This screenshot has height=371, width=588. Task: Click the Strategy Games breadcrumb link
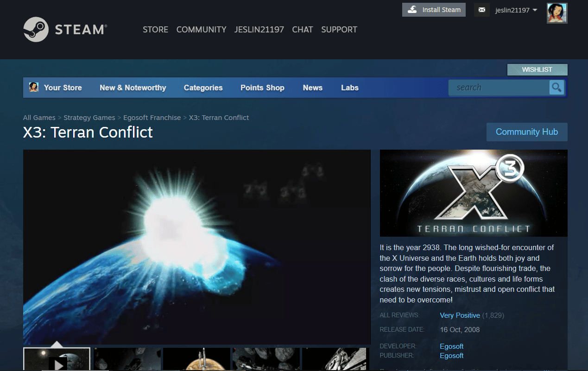pyautogui.click(x=89, y=118)
